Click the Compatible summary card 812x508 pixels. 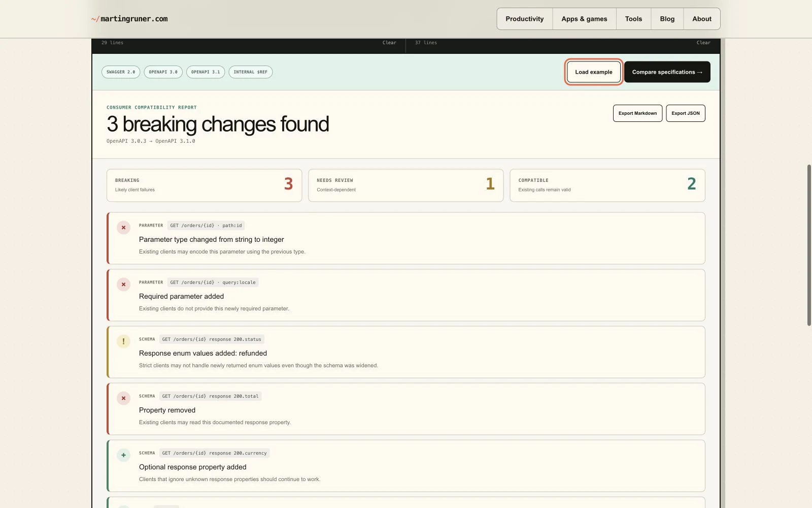(607, 185)
